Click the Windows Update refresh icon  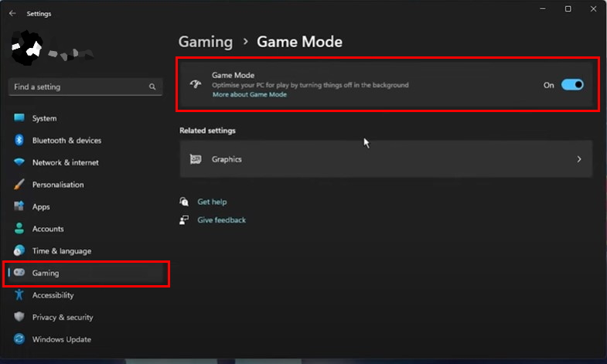click(19, 338)
